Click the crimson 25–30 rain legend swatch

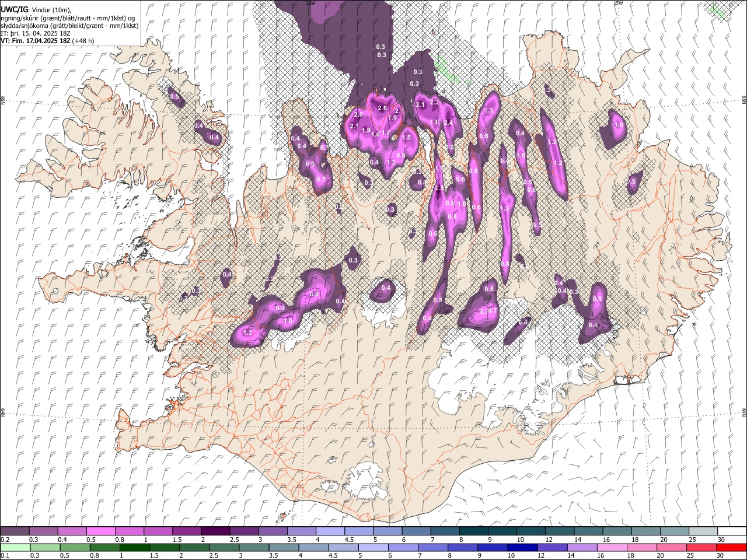click(701, 547)
